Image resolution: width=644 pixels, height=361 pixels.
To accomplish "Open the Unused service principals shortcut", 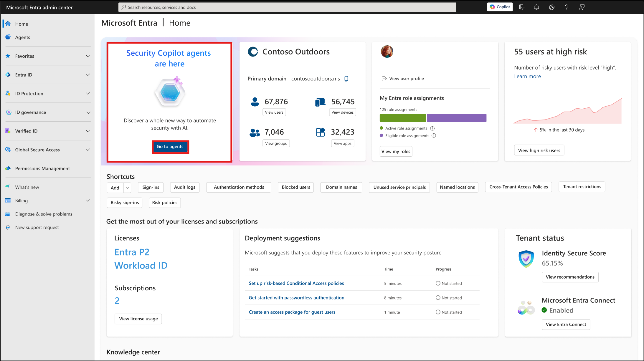I will 399,187.
